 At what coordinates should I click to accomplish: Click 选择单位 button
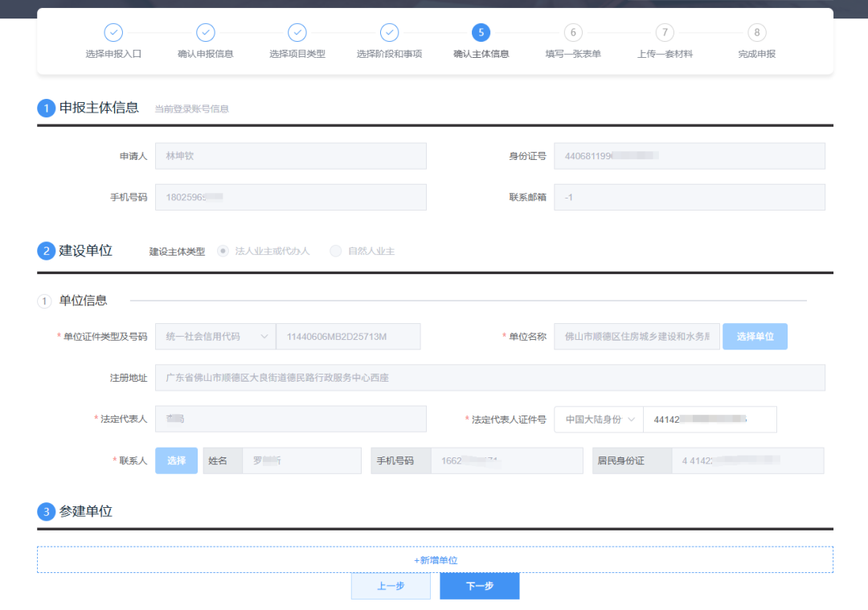tap(755, 337)
